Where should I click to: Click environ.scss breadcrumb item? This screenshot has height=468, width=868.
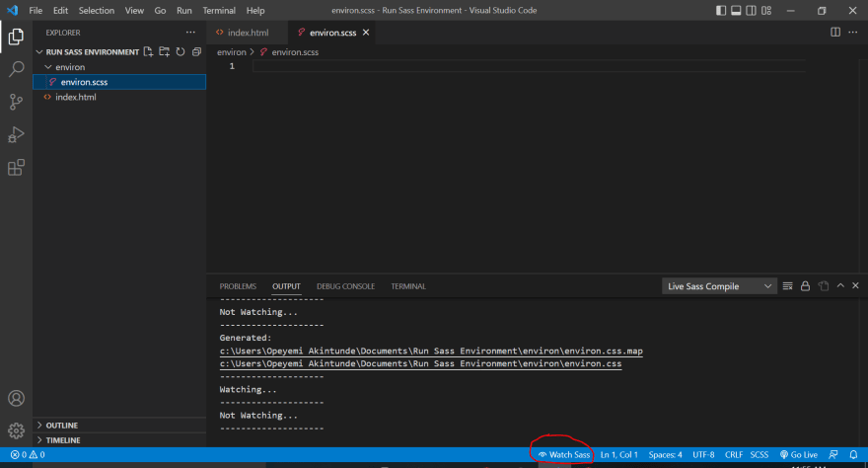290,52
